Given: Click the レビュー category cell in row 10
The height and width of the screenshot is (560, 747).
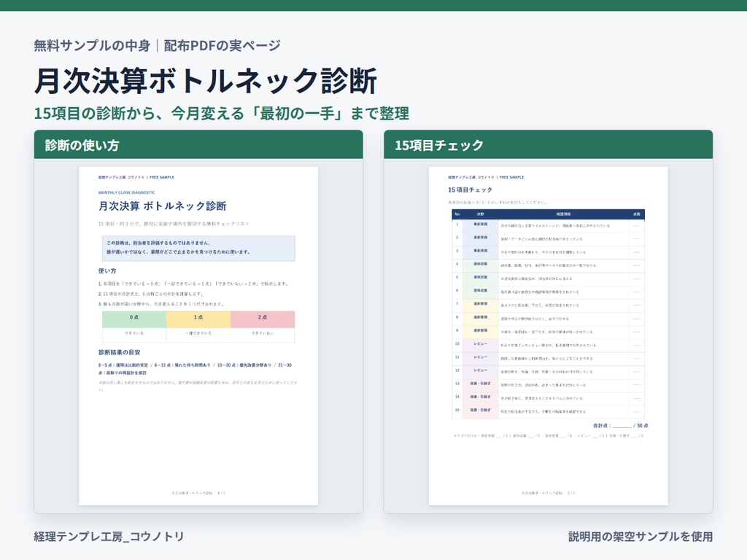Looking at the screenshot, I should tap(480, 345).
